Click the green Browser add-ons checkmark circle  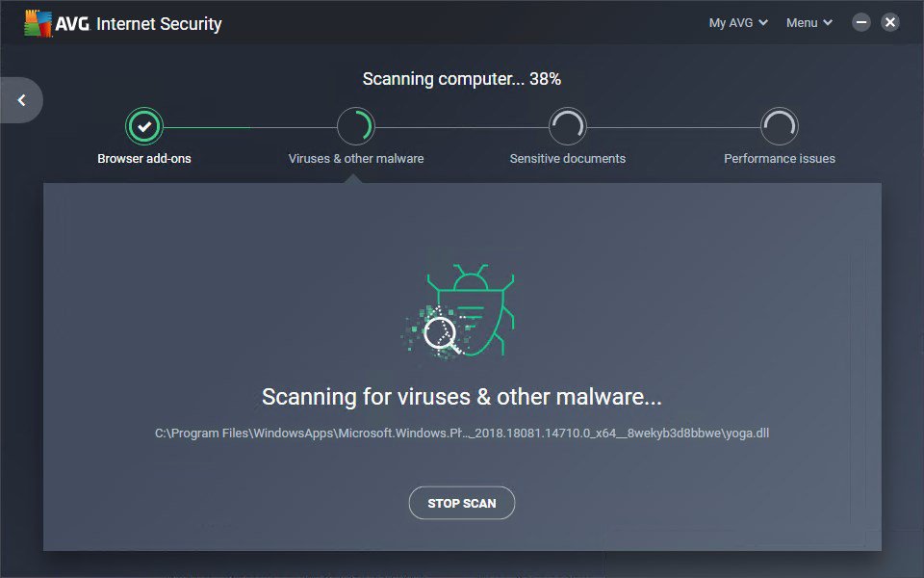(x=143, y=125)
